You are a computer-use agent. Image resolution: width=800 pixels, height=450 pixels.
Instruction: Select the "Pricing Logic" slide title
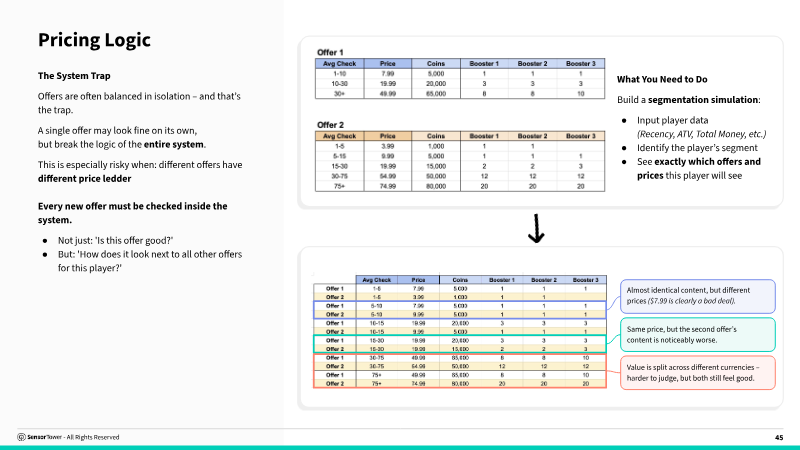(x=94, y=40)
